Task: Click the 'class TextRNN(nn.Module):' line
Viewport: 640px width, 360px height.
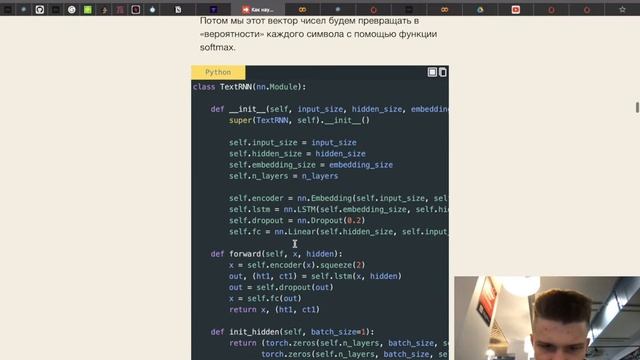Action: coord(249,87)
